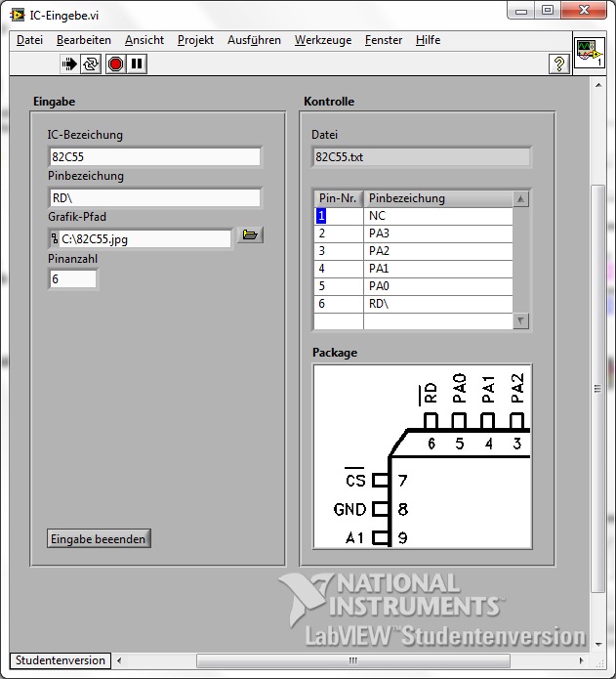Viewport: 616px width, 679px height.
Task: Open the Projekt menu
Action: [195, 40]
